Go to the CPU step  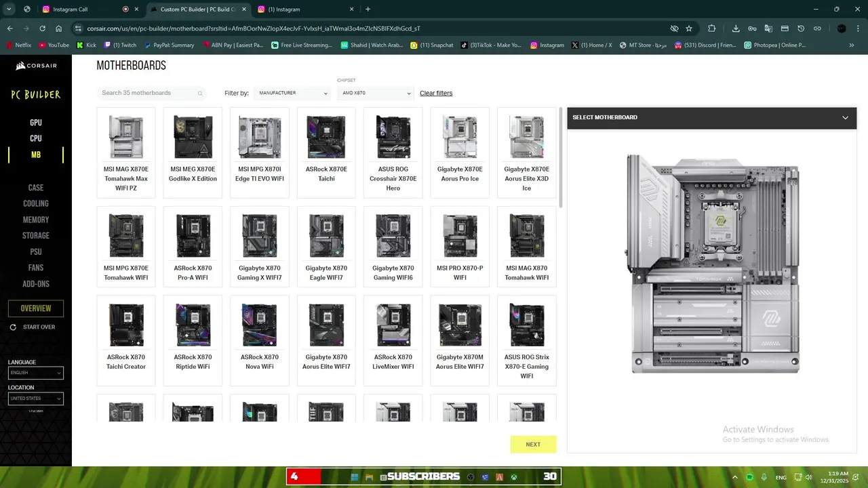(x=36, y=138)
